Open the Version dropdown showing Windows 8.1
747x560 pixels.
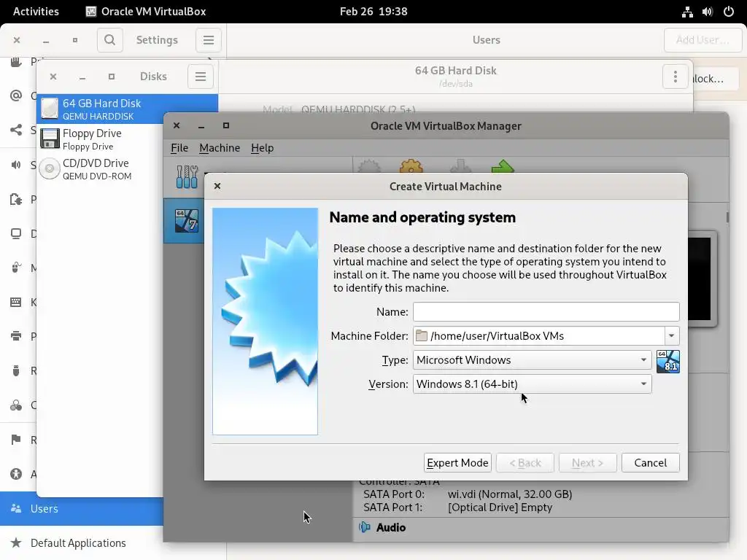tap(532, 384)
